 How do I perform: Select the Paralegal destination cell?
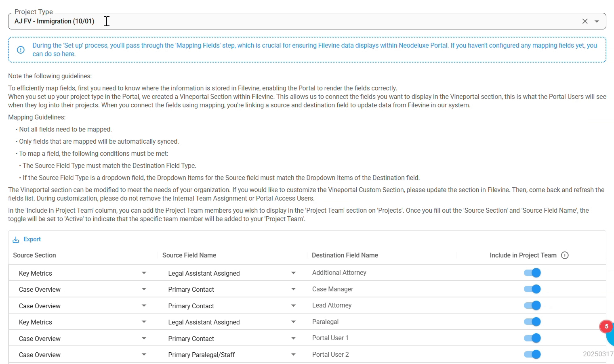pos(325,322)
